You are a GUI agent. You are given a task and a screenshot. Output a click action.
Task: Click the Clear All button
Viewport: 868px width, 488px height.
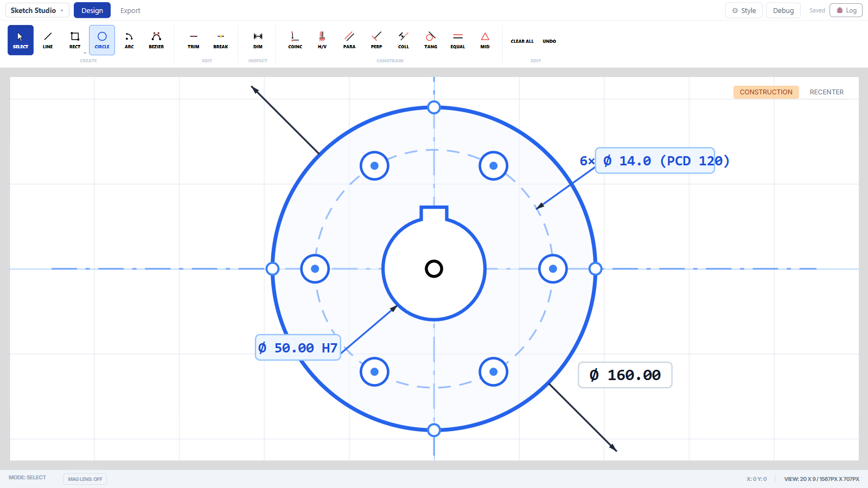pos(522,41)
